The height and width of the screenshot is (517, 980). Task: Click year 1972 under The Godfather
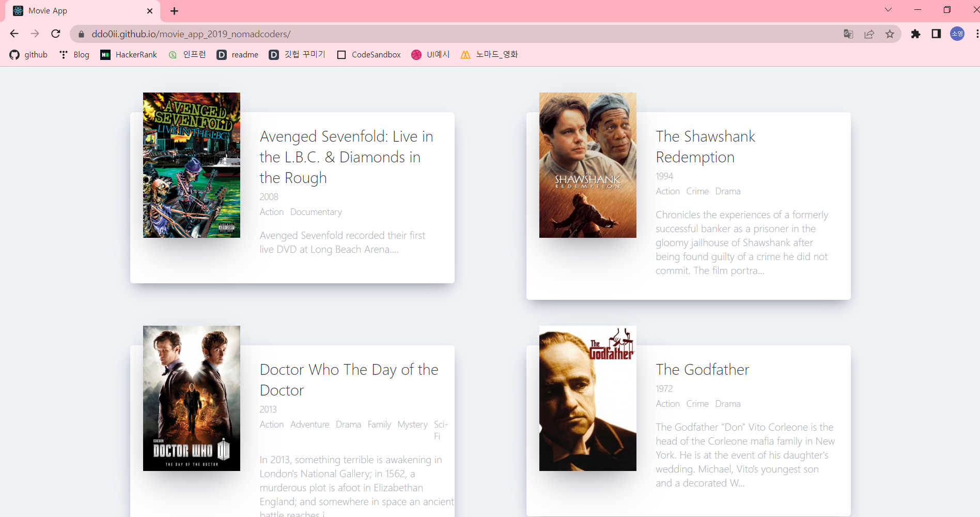coord(664,389)
